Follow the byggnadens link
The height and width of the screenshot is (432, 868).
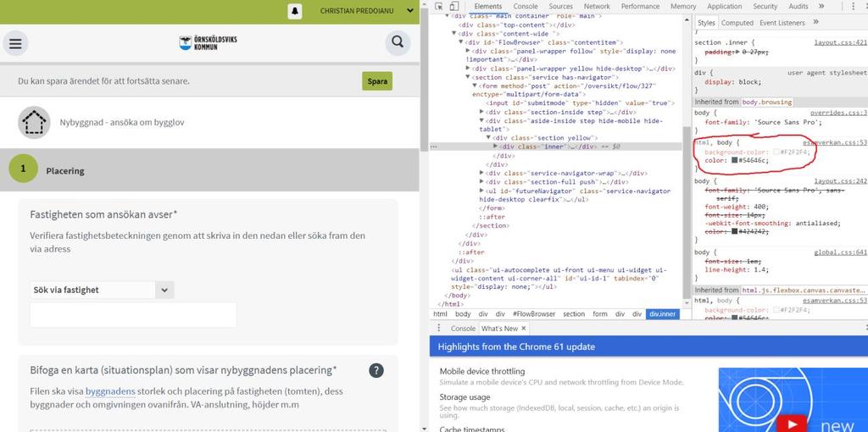pos(110,391)
